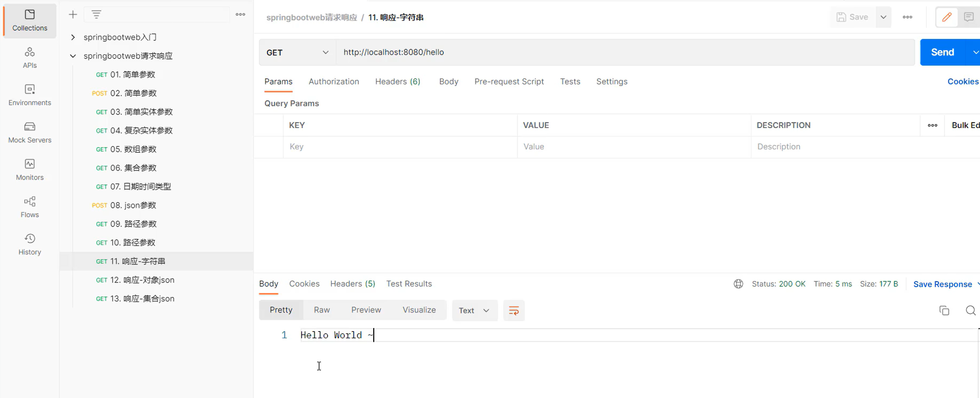Switch to the Authorization tab
980x398 pixels.
334,82
